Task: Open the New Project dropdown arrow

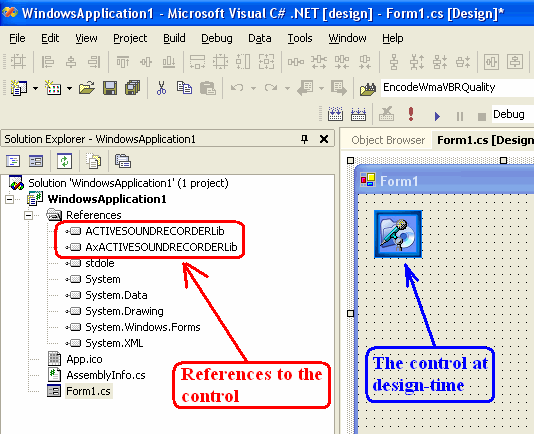Action: pyautogui.click(x=35, y=89)
